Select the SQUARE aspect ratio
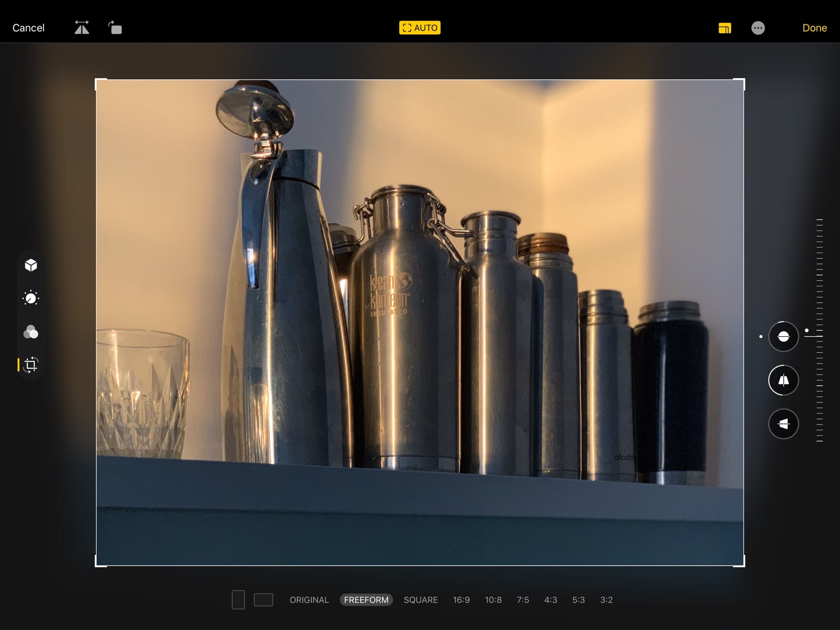 pyautogui.click(x=420, y=600)
